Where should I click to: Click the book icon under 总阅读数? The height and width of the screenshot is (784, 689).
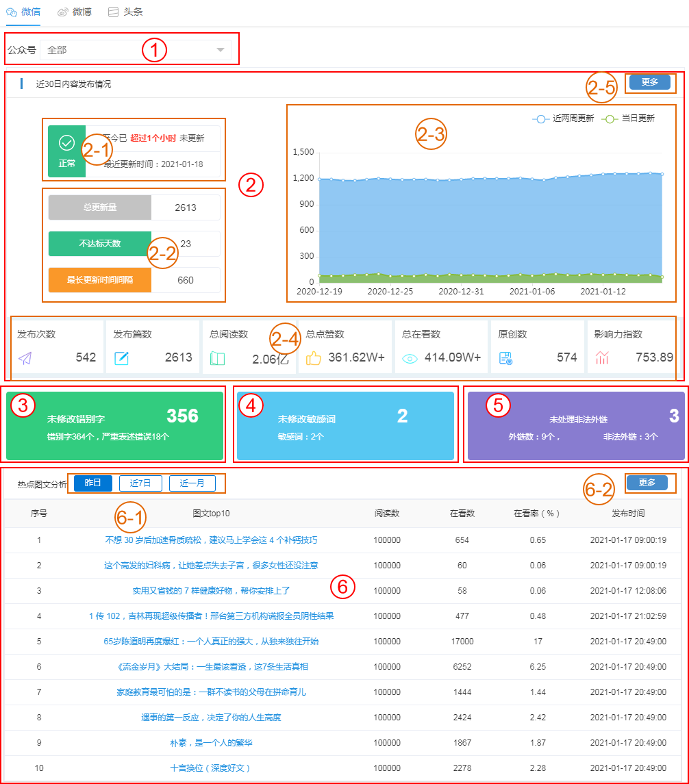217,357
